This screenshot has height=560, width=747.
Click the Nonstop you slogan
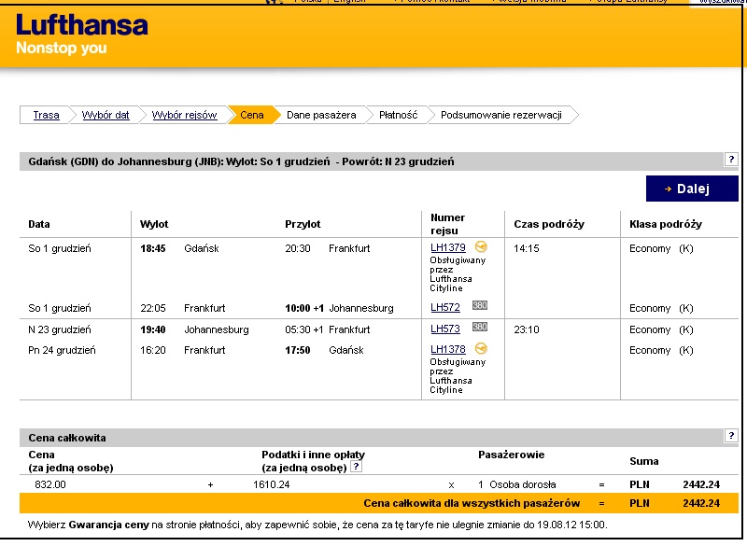[62, 49]
